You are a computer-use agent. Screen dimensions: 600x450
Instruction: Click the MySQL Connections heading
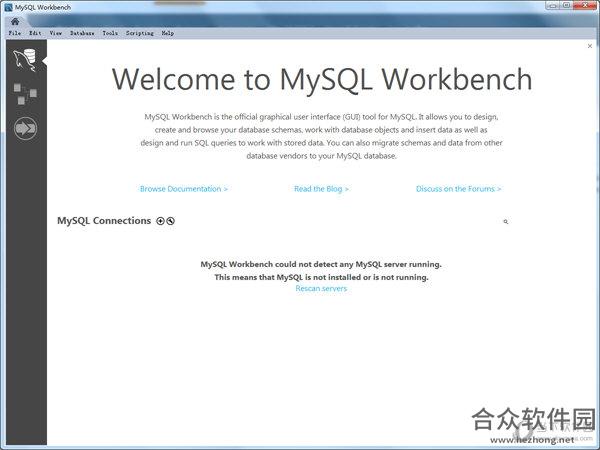click(x=104, y=221)
